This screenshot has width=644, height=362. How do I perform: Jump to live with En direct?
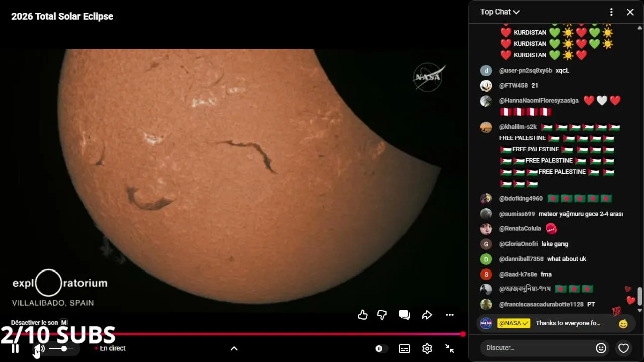pyautogui.click(x=110, y=348)
